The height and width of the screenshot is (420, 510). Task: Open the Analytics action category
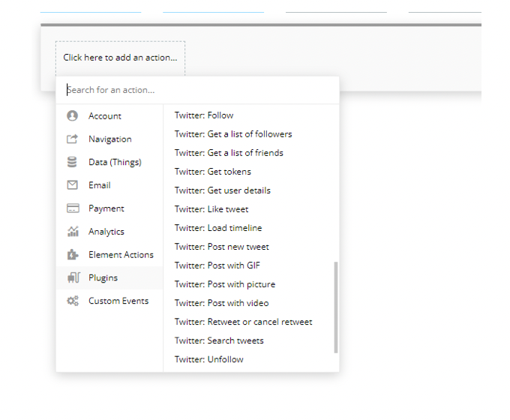(x=109, y=231)
